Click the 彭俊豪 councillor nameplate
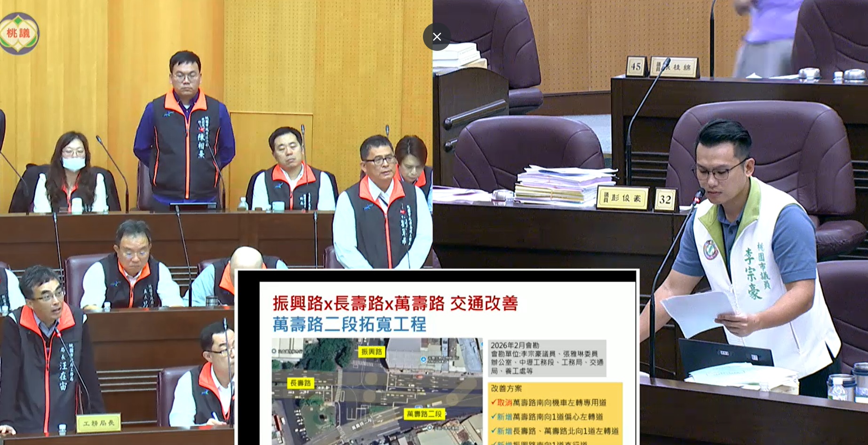Image resolution: width=868 pixels, height=445 pixels. 622,199
